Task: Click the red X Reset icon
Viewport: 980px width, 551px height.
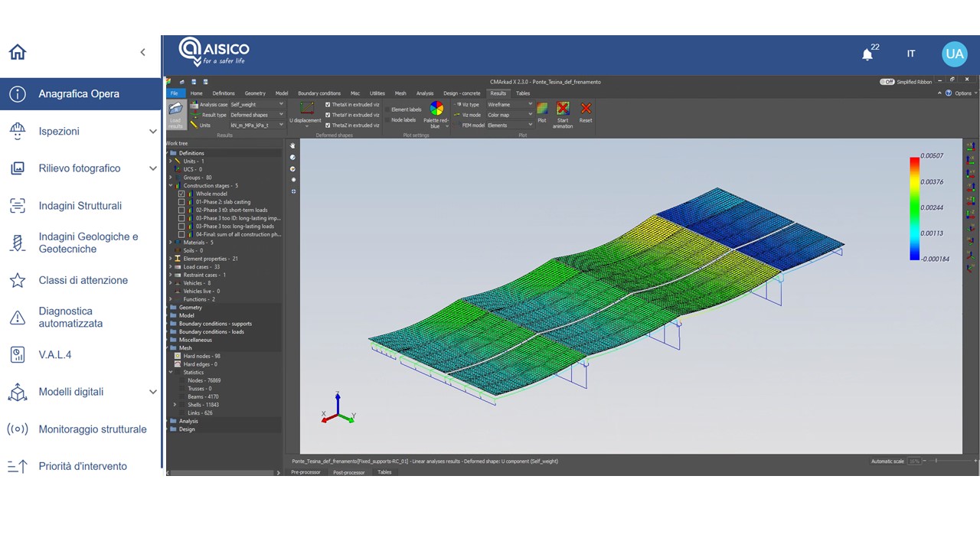Action: [586, 112]
